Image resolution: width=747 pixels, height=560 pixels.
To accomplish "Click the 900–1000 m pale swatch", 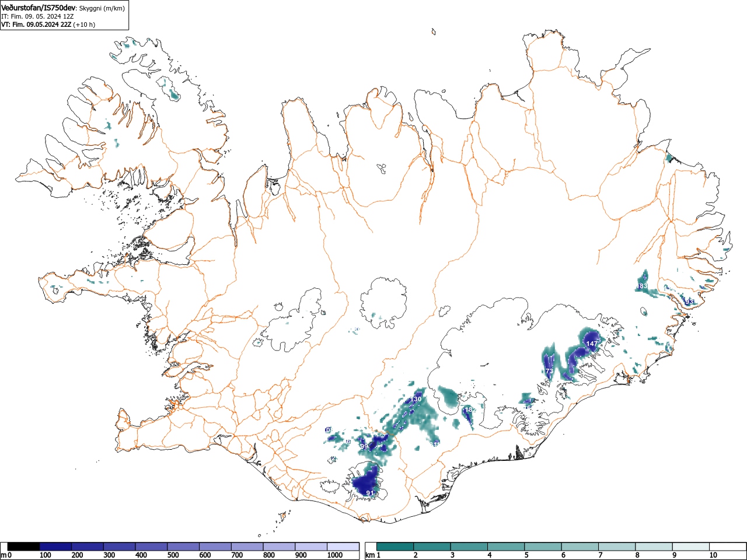I will [311, 547].
